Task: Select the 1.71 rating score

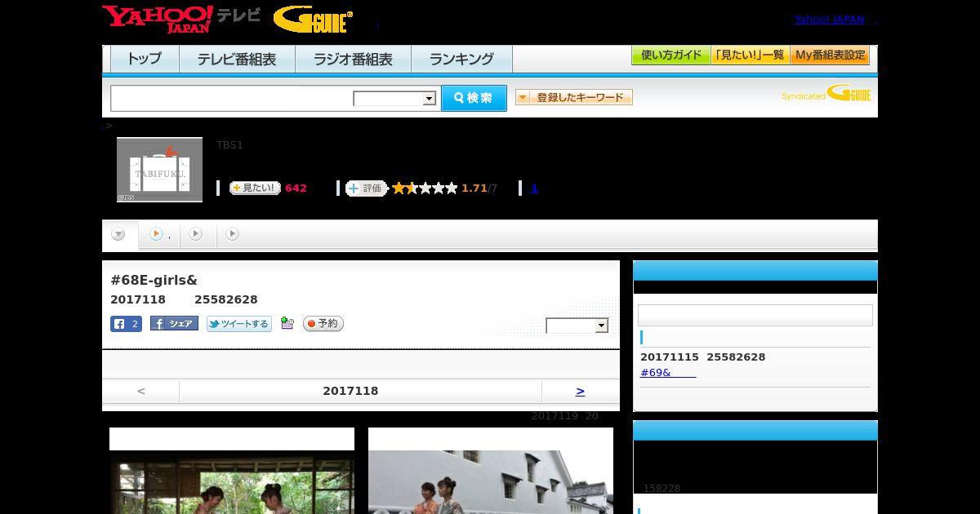Action: (x=474, y=188)
